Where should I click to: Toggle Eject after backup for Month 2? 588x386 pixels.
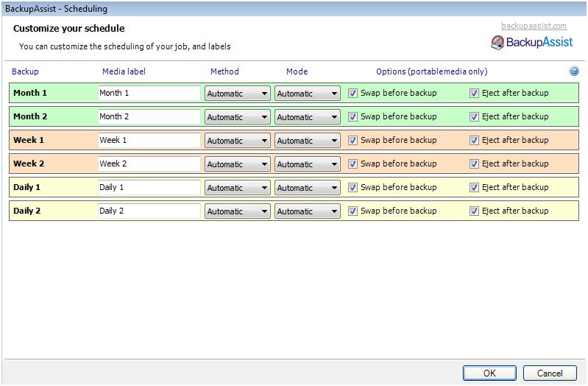click(x=474, y=117)
